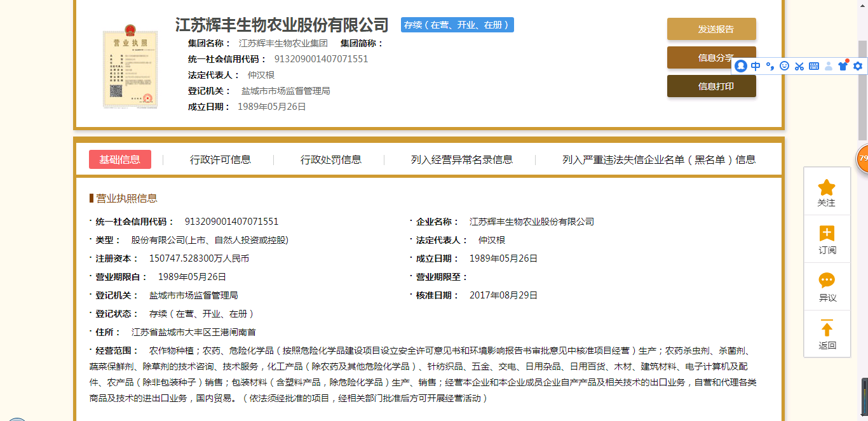Select the scissors screenshot tool
The height and width of the screenshot is (421, 868).
coord(799,66)
